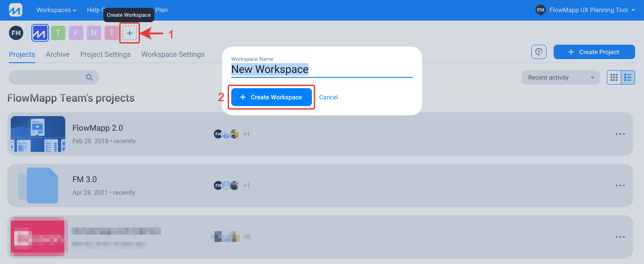This screenshot has width=644, height=264.
Task: Open the FlowMapp 2.0 project title
Action: coord(97,128)
